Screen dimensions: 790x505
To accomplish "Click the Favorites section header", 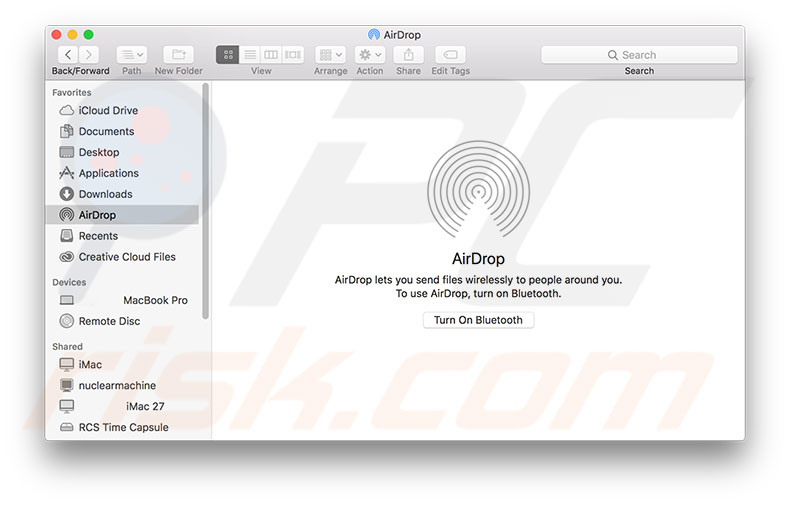I will (x=72, y=93).
